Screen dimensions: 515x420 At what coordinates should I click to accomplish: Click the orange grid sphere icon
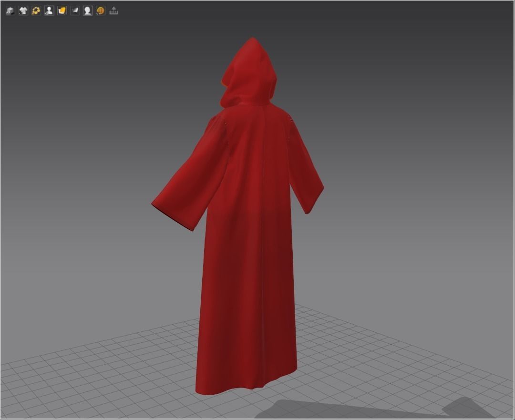(x=101, y=11)
